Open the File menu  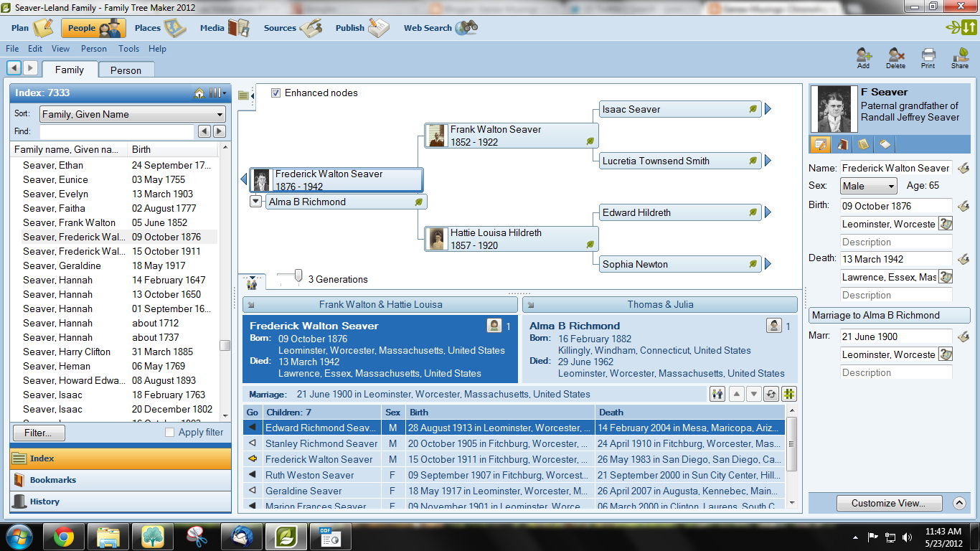coord(12,49)
